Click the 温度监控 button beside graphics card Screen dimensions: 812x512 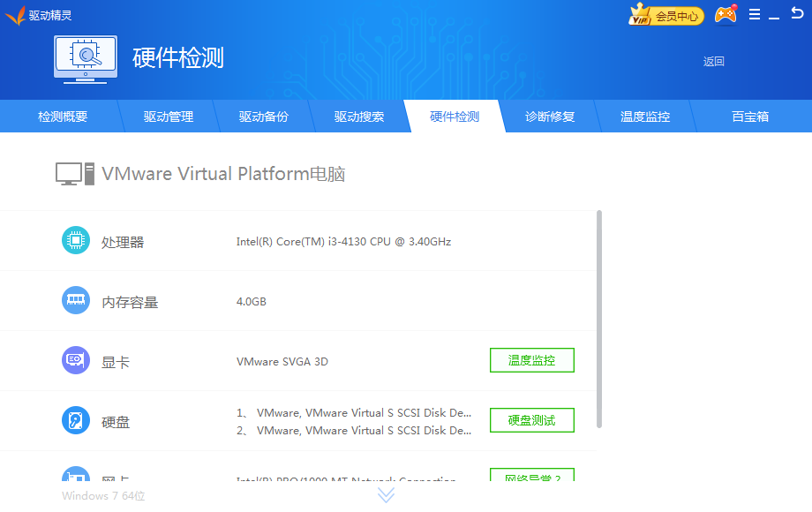click(531, 360)
